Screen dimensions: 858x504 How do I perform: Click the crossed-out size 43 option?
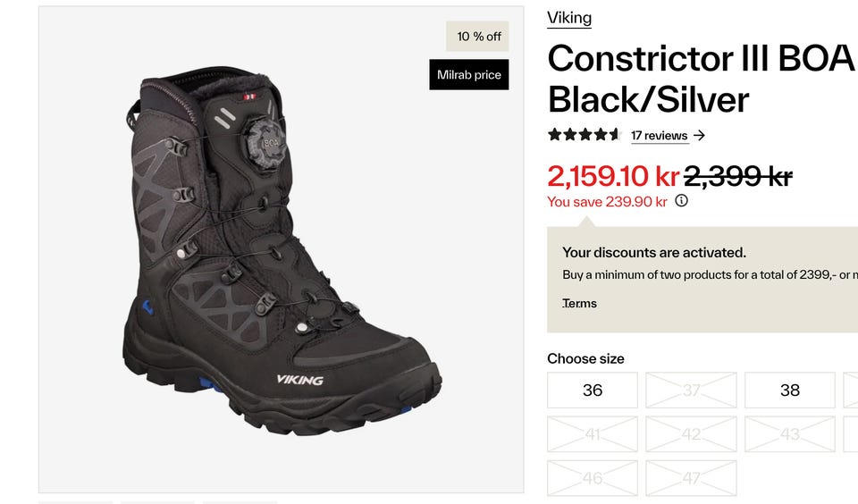pos(790,434)
